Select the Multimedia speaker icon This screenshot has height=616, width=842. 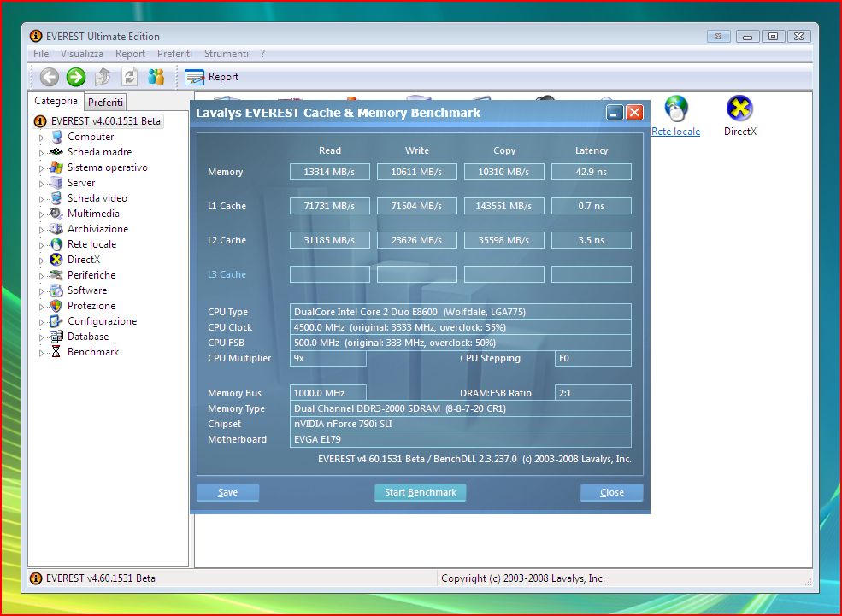(56, 214)
